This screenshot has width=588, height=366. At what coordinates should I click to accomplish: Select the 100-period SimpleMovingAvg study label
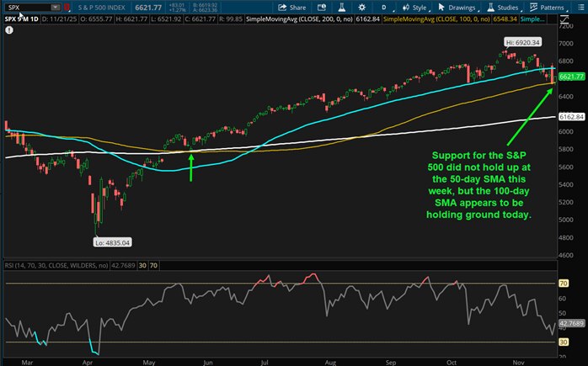pos(436,19)
